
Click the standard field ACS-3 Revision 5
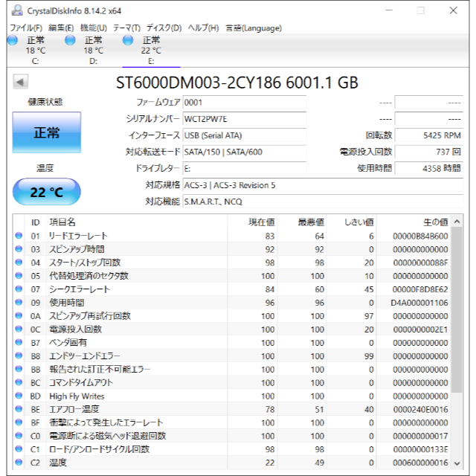[x=323, y=185]
